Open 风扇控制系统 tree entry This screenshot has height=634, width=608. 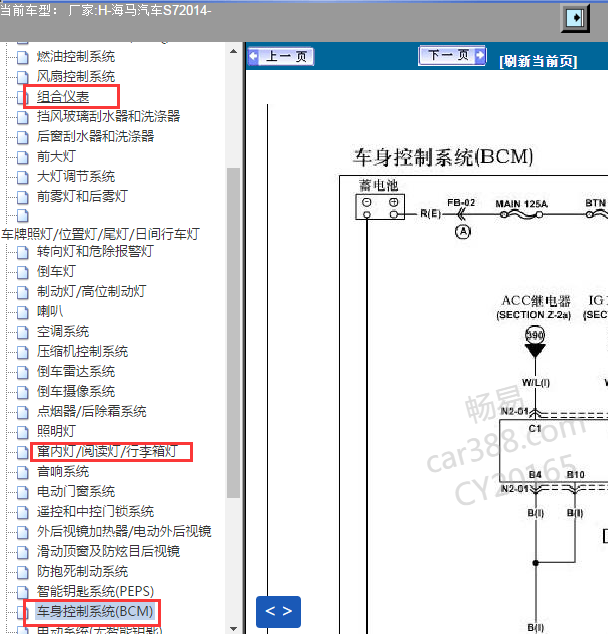76,76
